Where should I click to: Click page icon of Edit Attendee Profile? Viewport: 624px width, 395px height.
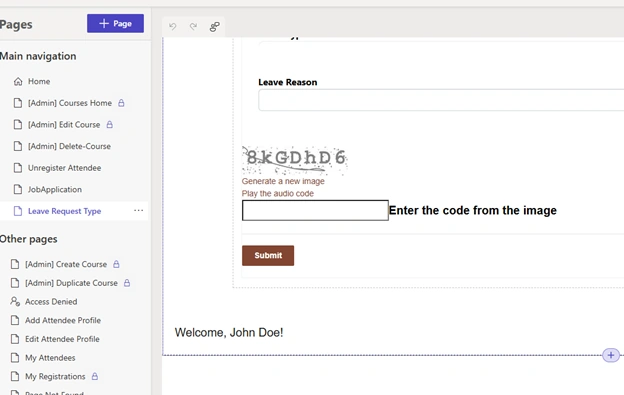click(15, 339)
